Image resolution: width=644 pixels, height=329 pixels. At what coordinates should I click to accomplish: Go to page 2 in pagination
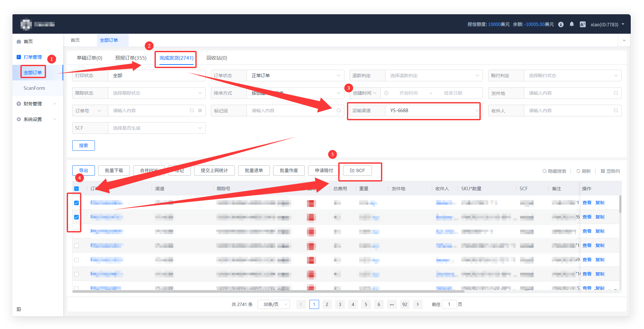tap(327, 304)
